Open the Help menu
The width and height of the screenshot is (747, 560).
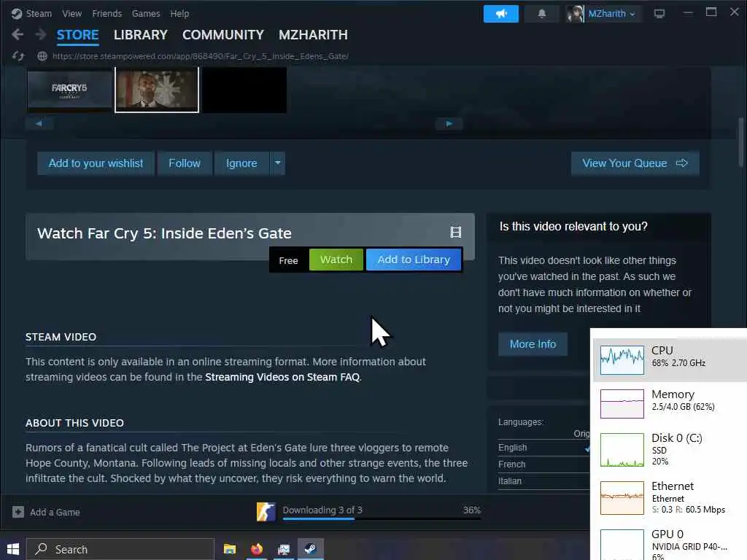point(179,13)
